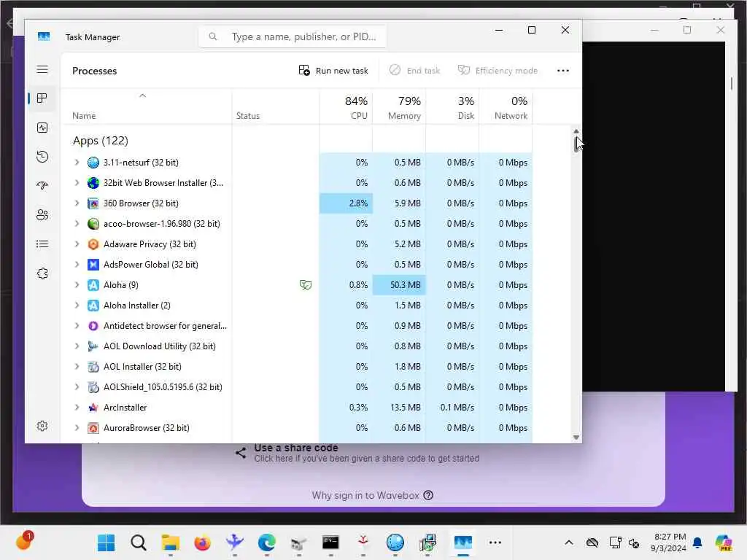Click Why sign in to Wavebox help link
The height and width of the screenshot is (560, 747).
pos(373,495)
